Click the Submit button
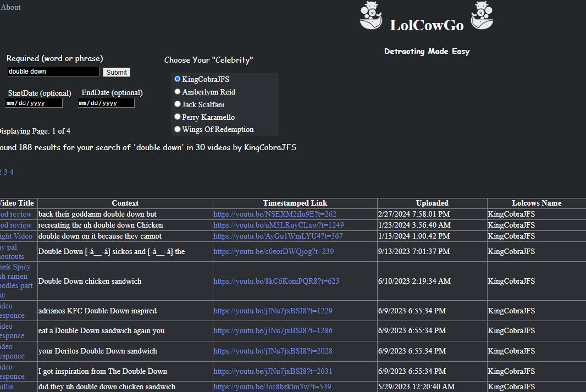 (x=116, y=72)
